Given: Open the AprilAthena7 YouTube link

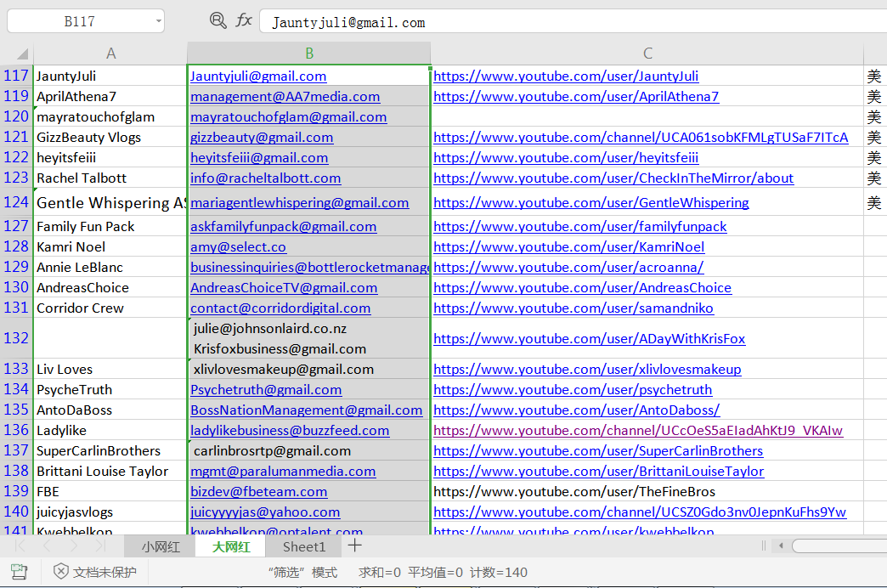Looking at the screenshot, I should click(x=576, y=96).
